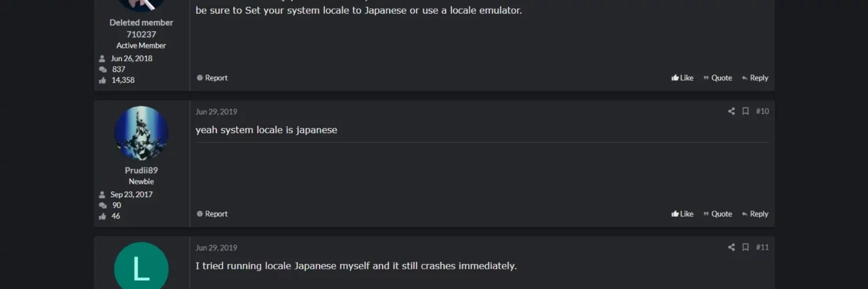
Task: Bookmark post #11
Action: pos(745,247)
